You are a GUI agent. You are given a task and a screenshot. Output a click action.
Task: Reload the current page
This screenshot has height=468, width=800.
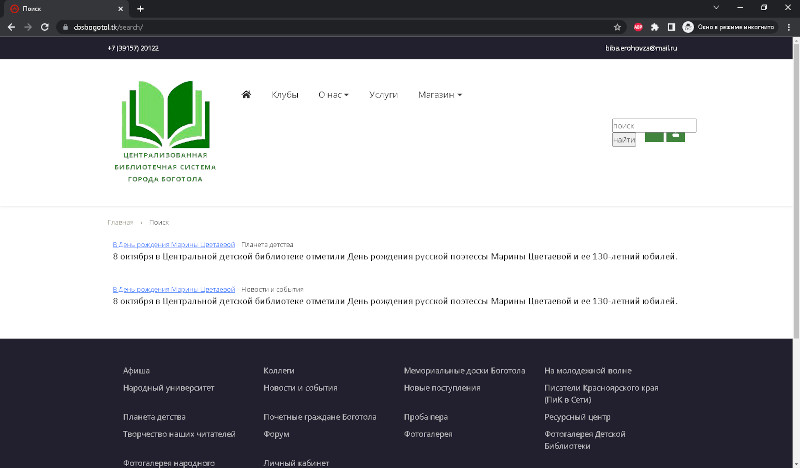click(x=45, y=27)
